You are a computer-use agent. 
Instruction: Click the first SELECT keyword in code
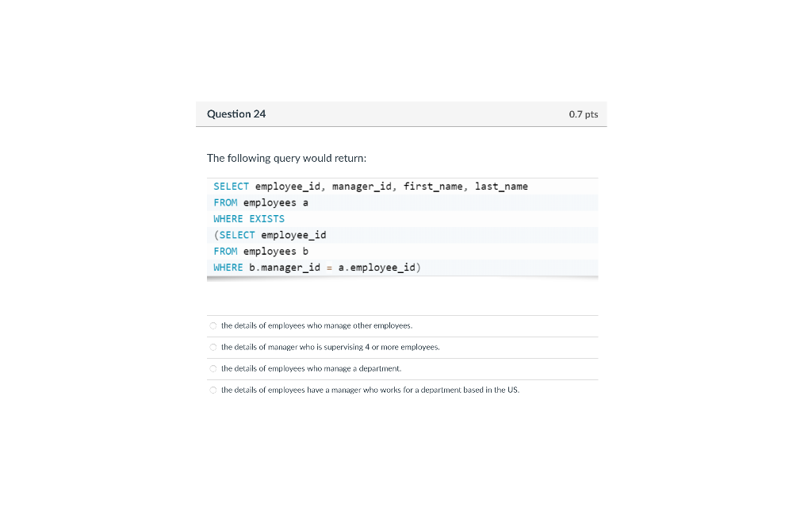[x=231, y=186]
